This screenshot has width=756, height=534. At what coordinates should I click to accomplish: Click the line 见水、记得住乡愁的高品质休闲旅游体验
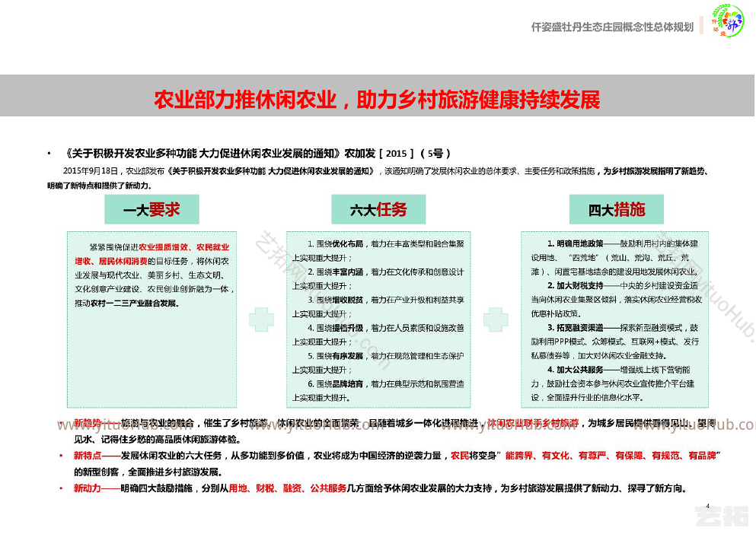pyautogui.click(x=157, y=440)
